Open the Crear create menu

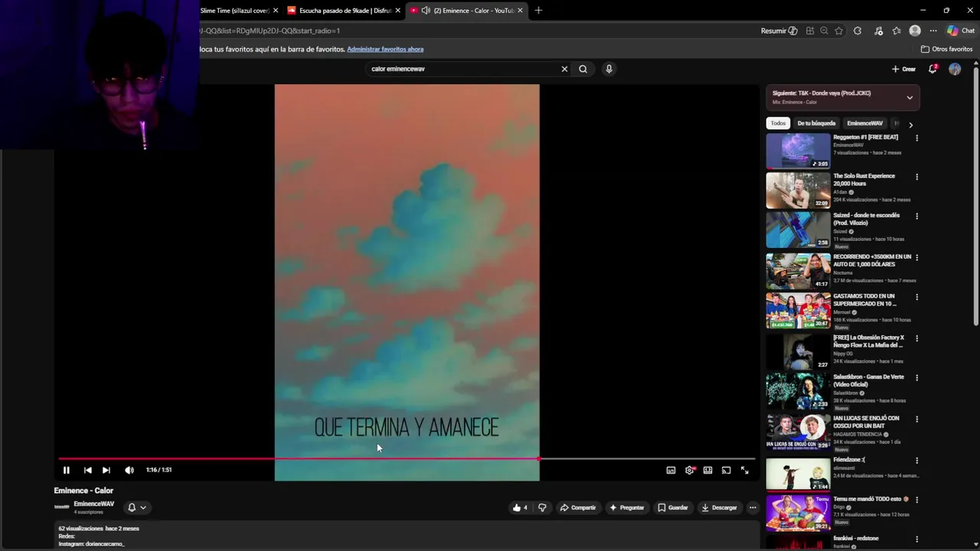pyautogui.click(x=903, y=69)
